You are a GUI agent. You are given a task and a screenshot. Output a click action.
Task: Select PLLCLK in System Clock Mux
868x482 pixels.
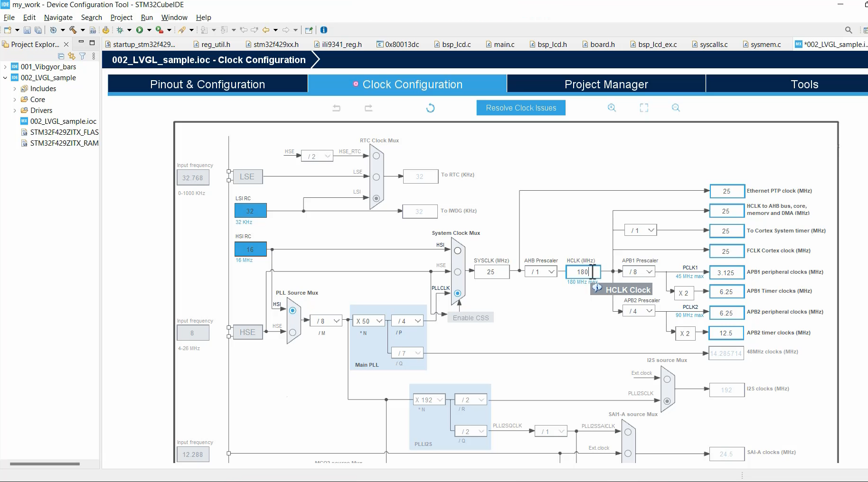pyautogui.click(x=457, y=293)
